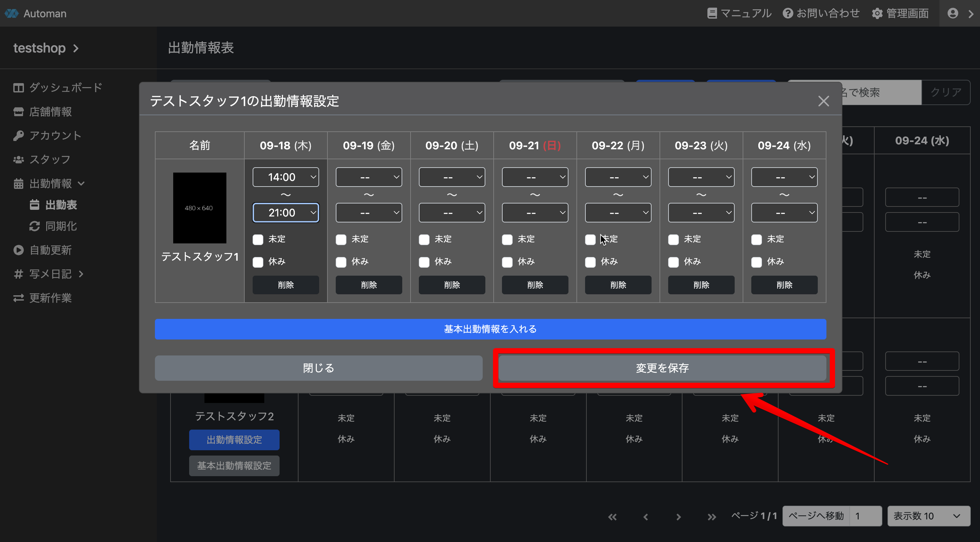Open the 14:00 start time dropdown

pos(286,177)
